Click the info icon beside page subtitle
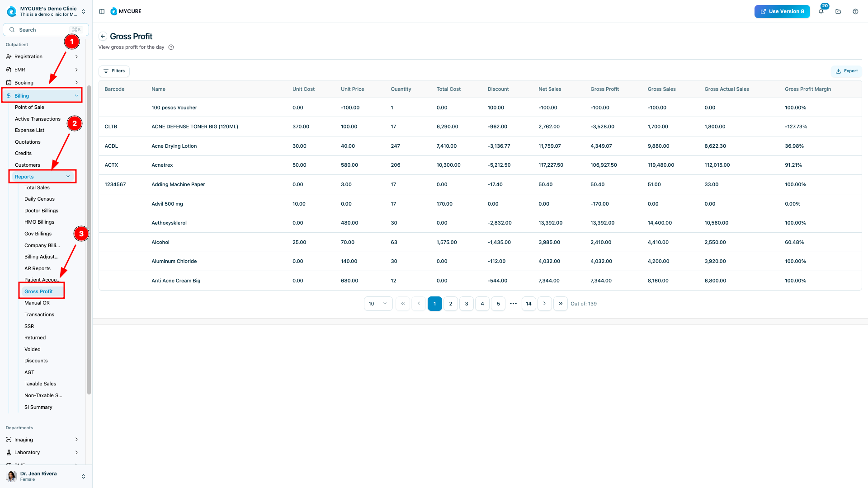 171,47
